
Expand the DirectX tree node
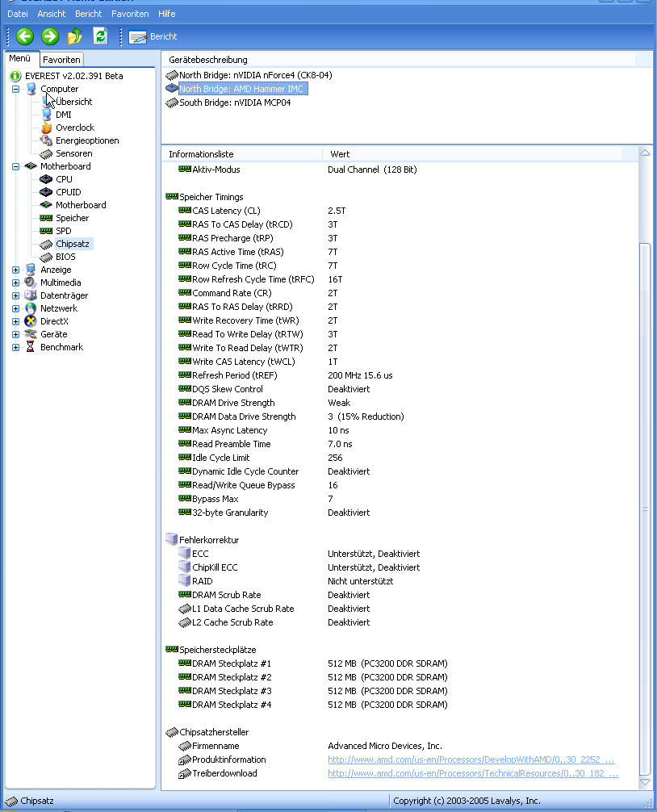click(15, 321)
